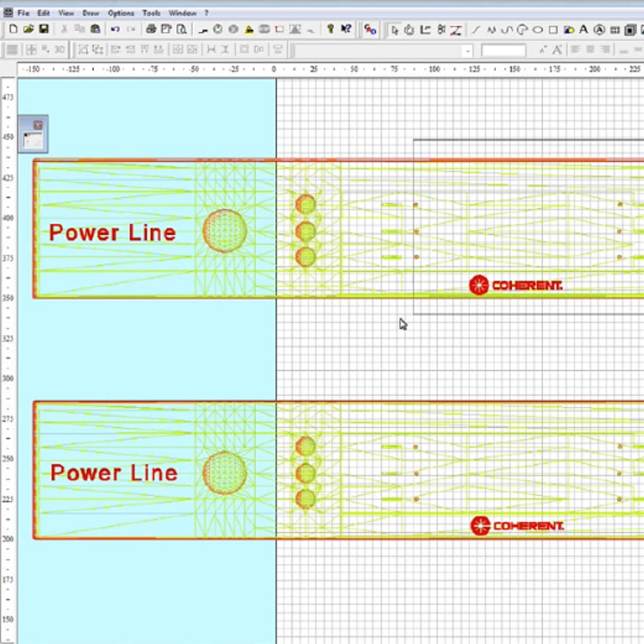Open the Draw menu
The width and height of the screenshot is (644, 644).
click(x=90, y=12)
